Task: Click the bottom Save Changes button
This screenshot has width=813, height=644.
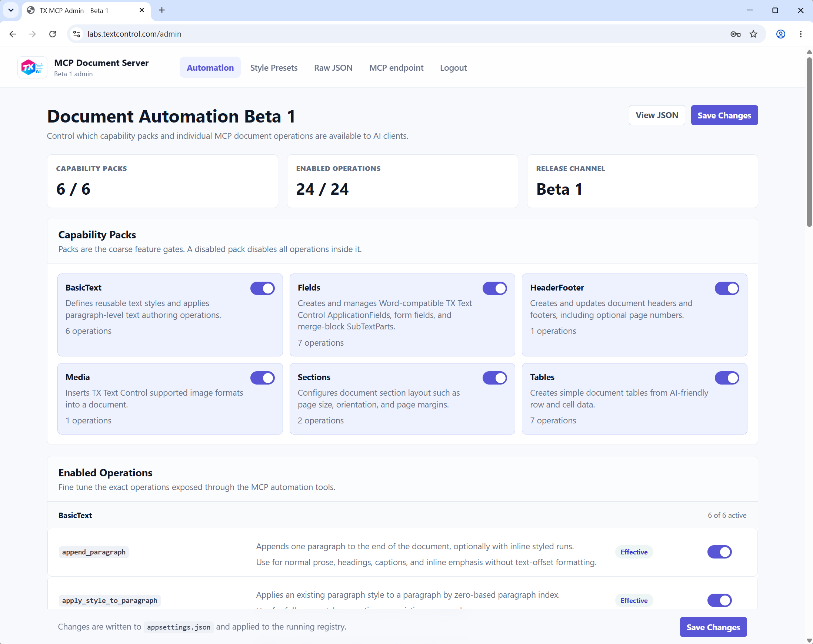Action: point(713,627)
